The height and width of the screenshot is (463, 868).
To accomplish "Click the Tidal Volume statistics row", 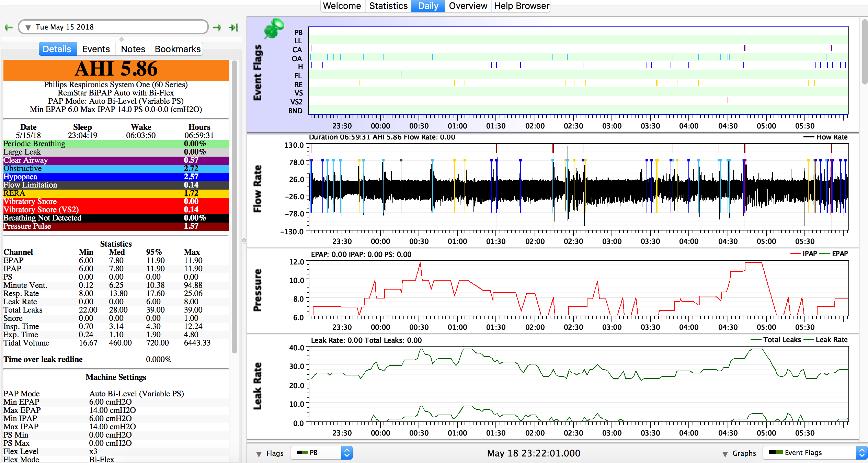I will tap(116, 343).
